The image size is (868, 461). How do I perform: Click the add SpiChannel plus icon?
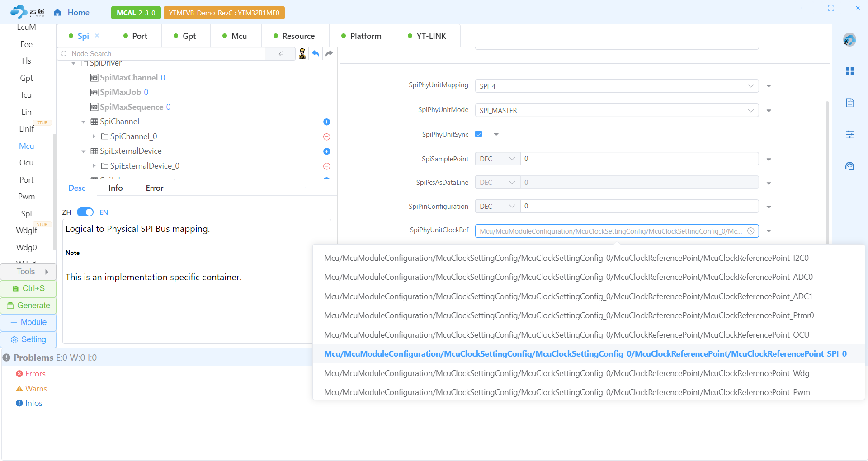tap(327, 122)
